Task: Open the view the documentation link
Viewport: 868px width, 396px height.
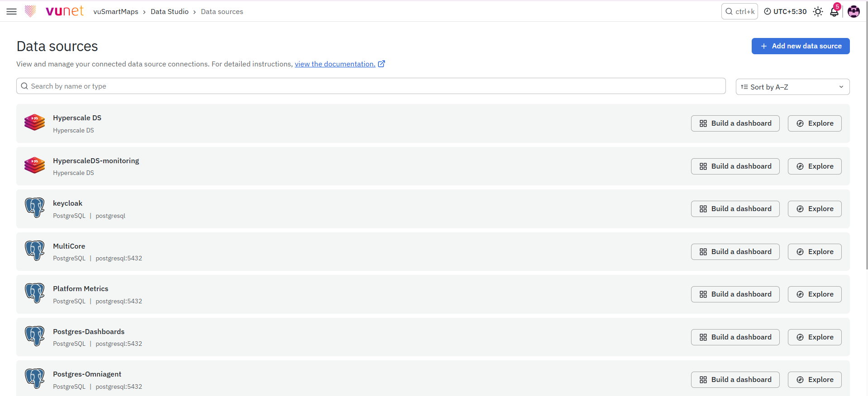Action: coord(335,64)
